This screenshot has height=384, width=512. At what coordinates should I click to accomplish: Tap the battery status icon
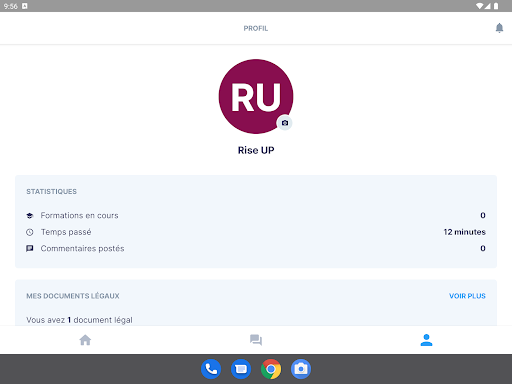pyautogui.click(x=496, y=6)
